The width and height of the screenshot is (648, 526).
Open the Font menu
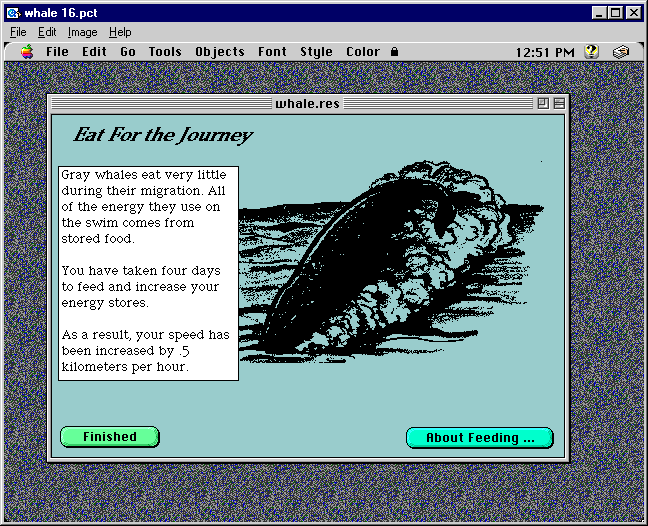coord(272,52)
